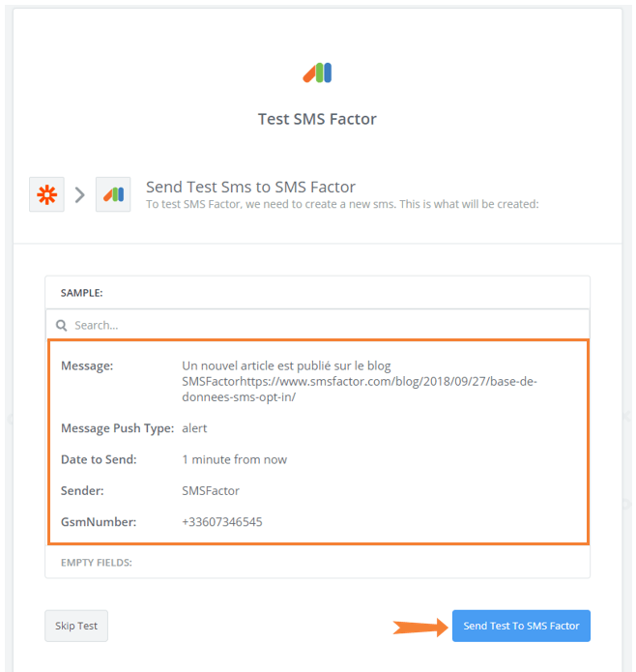636x672 pixels.
Task: Click the Date to Send value
Action: [234, 459]
